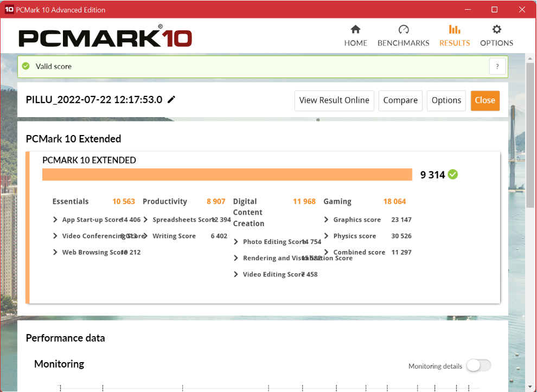Maximize the PCMark 10 window

coord(495,10)
